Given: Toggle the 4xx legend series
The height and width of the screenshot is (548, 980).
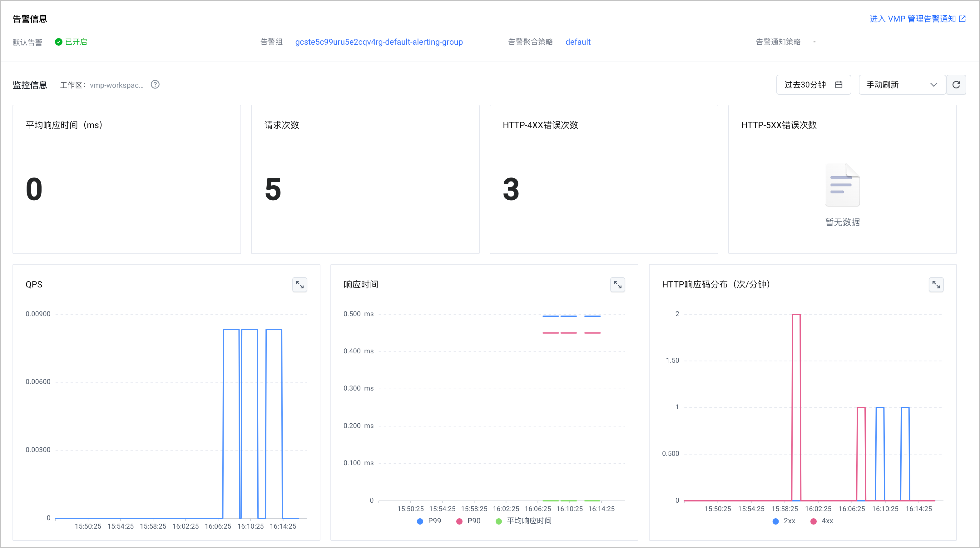Looking at the screenshot, I should [822, 521].
